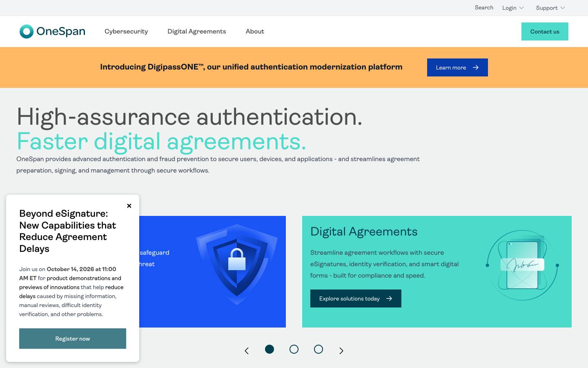The height and width of the screenshot is (368, 588).
Task: Expand the Login dropdown
Action: [513, 8]
